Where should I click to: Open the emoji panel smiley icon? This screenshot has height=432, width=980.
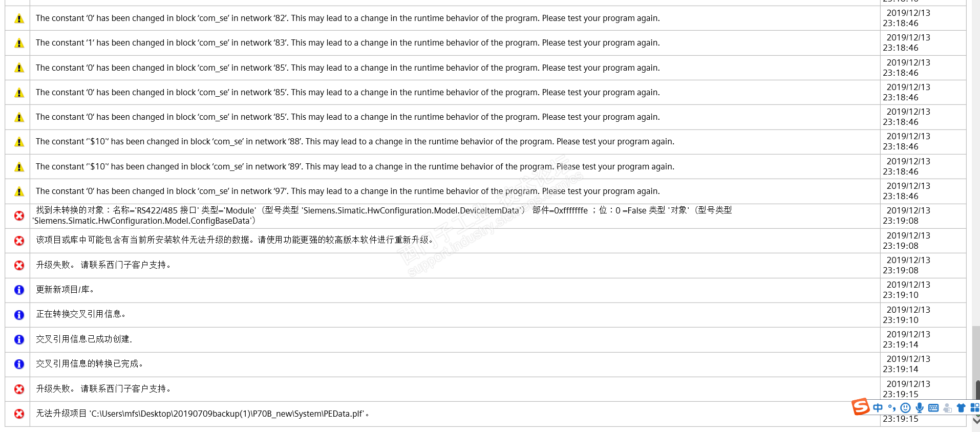[x=905, y=408]
